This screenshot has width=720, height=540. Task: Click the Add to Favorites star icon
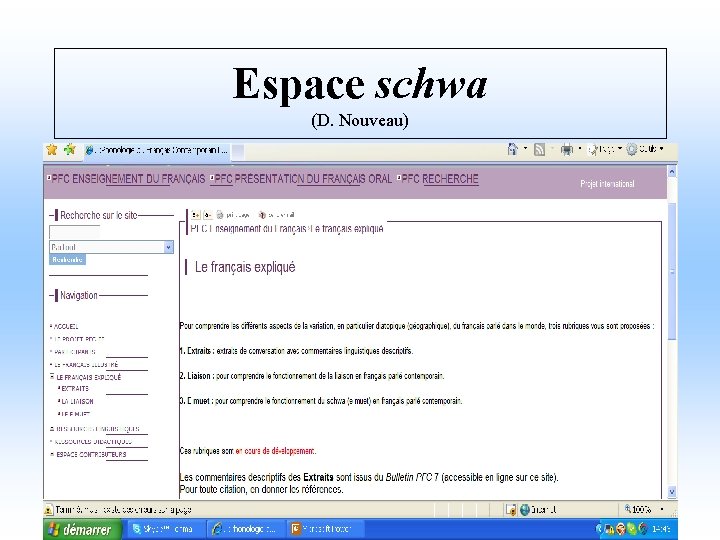pos(70,150)
